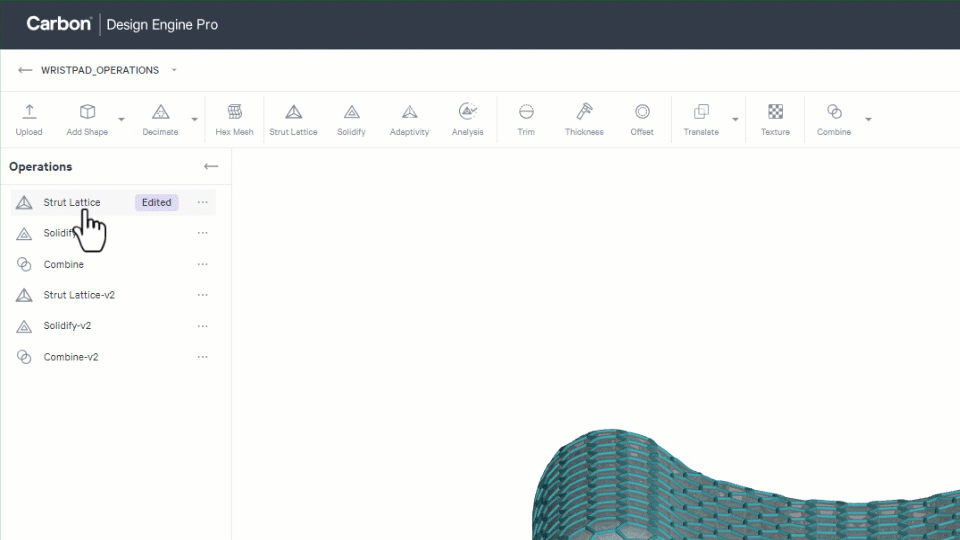Open the WRISTPAD_OPERATIONS project dropdown
The image size is (960, 540).
point(174,70)
